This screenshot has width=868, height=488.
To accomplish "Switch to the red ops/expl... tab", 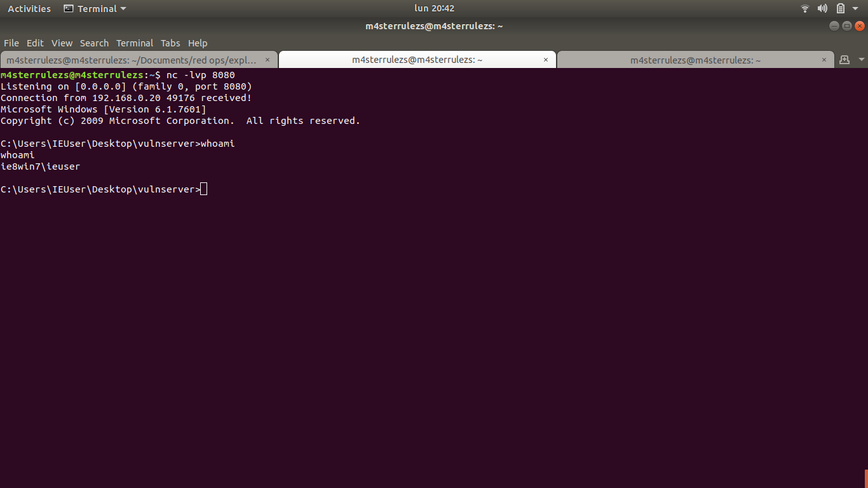I will tap(139, 60).
